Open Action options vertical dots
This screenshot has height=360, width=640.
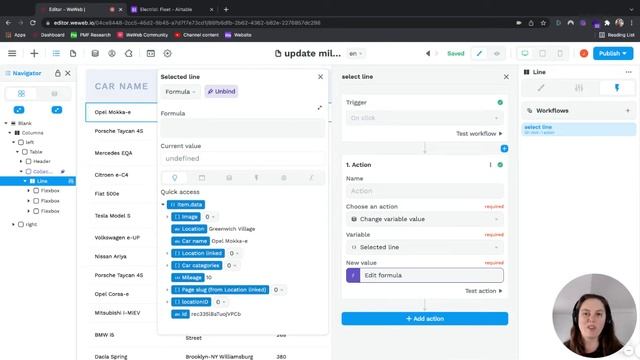490,165
